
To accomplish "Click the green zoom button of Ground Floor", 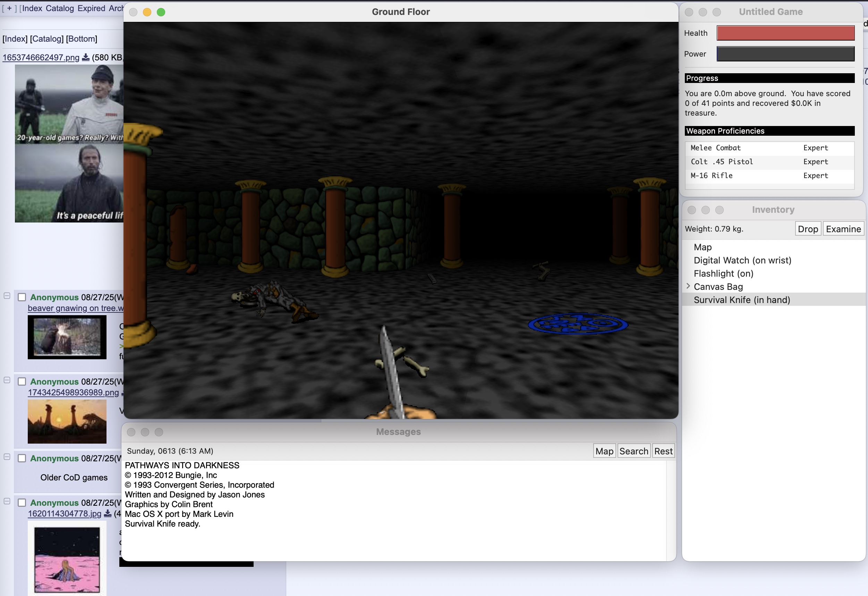I will 161,12.
